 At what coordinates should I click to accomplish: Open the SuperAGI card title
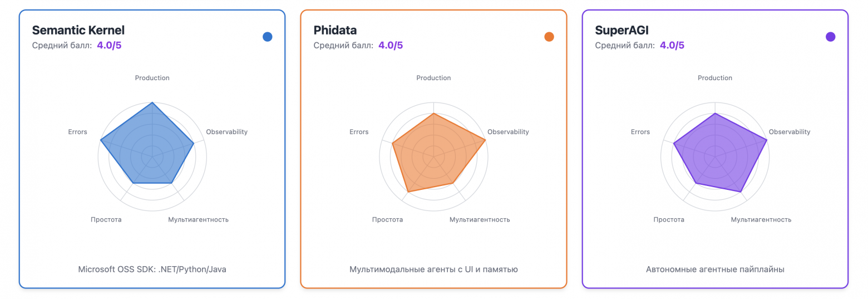(622, 30)
